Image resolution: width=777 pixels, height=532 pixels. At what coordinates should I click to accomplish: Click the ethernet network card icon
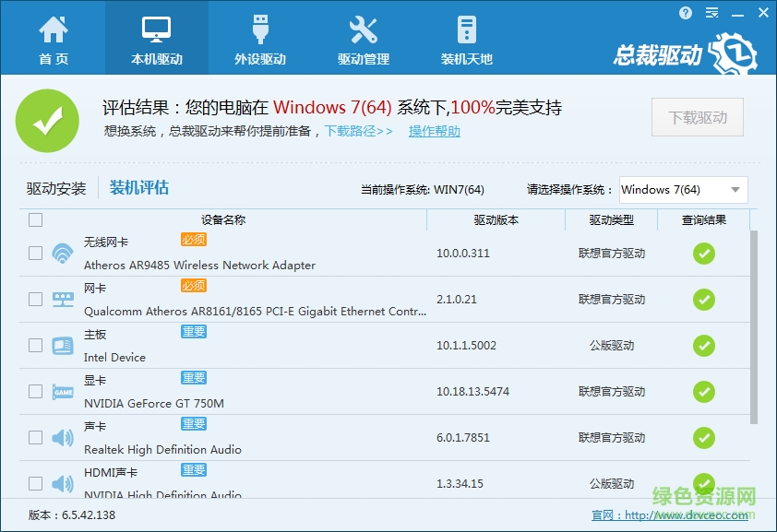tap(63, 299)
